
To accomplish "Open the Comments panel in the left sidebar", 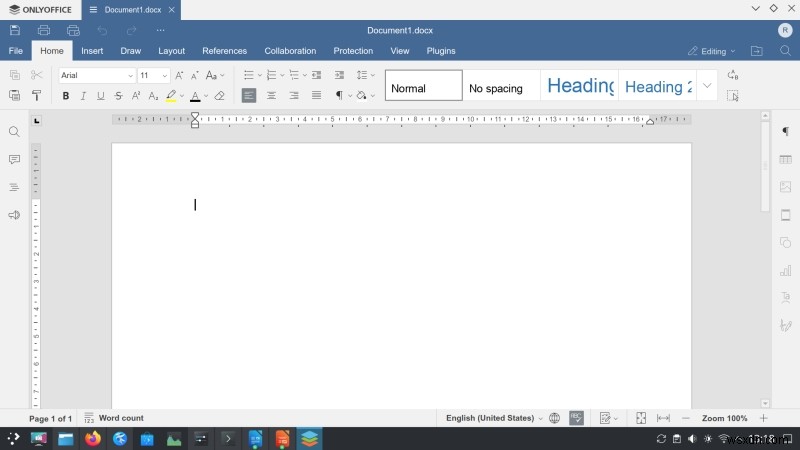I will click(14, 160).
